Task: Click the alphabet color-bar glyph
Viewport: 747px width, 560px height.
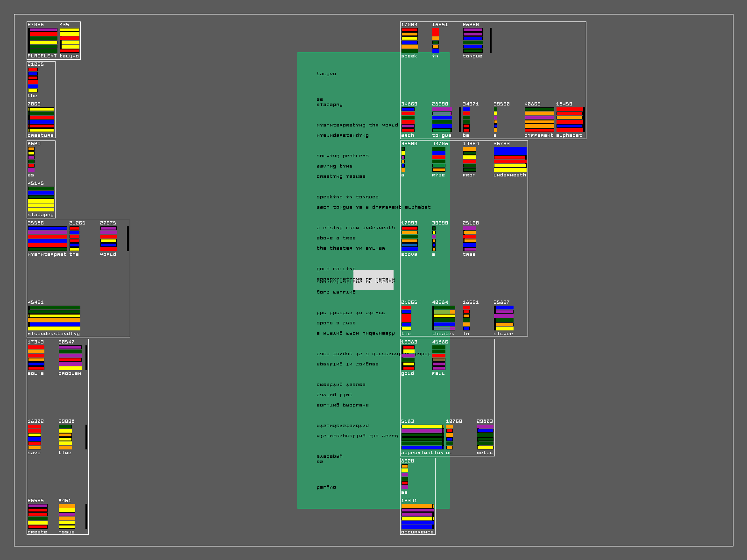Action: tap(569, 119)
